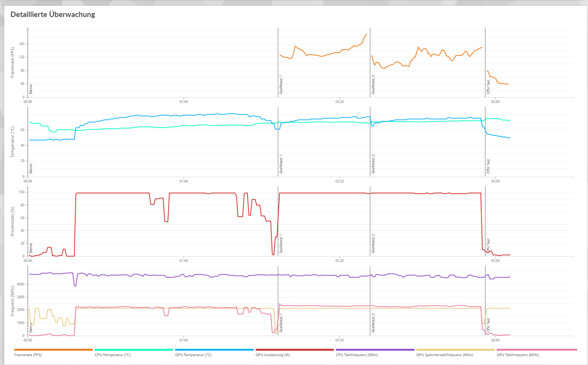Select the Grafiktest 1 marker in the Prozentsatz chart
The width and height of the screenshot is (588, 365).
pyautogui.click(x=281, y=243)
